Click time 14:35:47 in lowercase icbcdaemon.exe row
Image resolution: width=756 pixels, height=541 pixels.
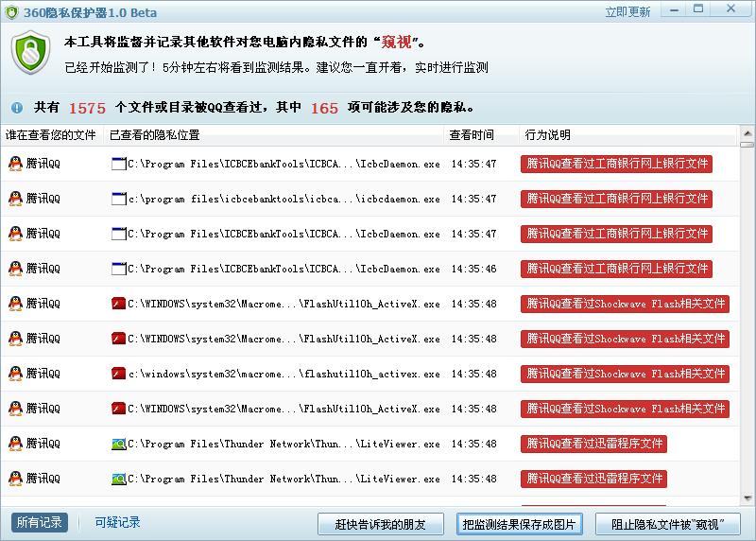[473, 199]
